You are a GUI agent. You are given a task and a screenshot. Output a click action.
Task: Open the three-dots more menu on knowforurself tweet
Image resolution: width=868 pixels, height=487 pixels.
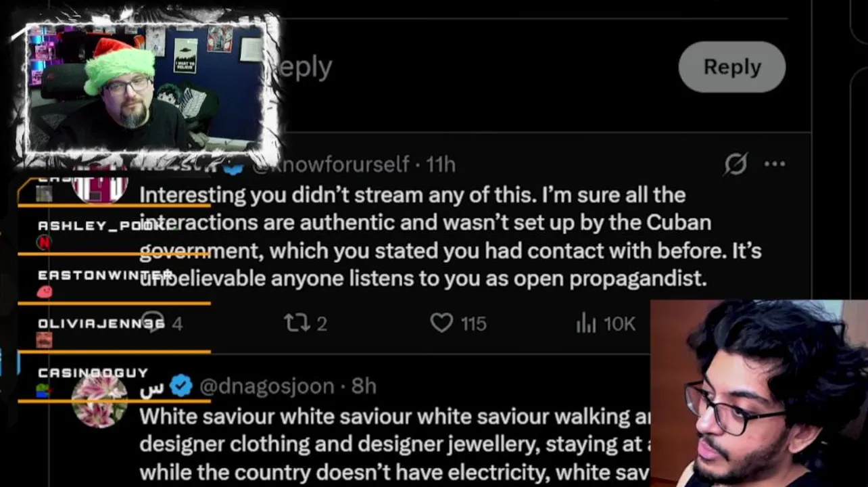pyautogui.click(x=774, y=164)
